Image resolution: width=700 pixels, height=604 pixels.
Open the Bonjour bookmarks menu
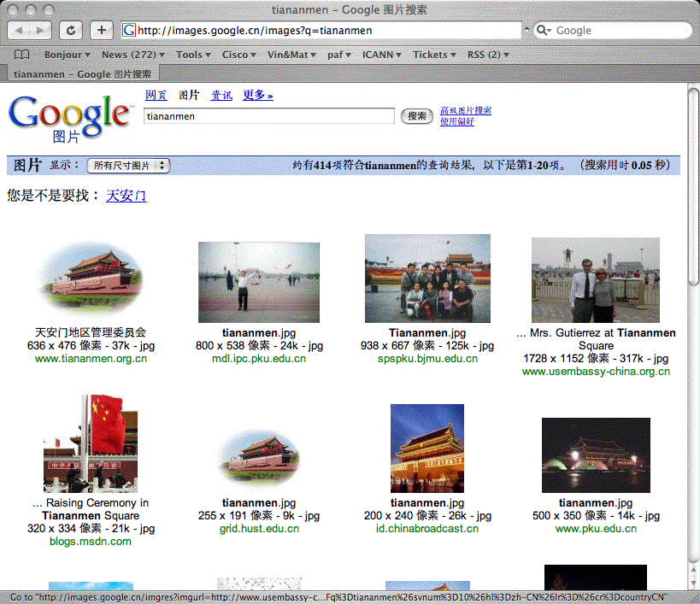click(68, 55)
